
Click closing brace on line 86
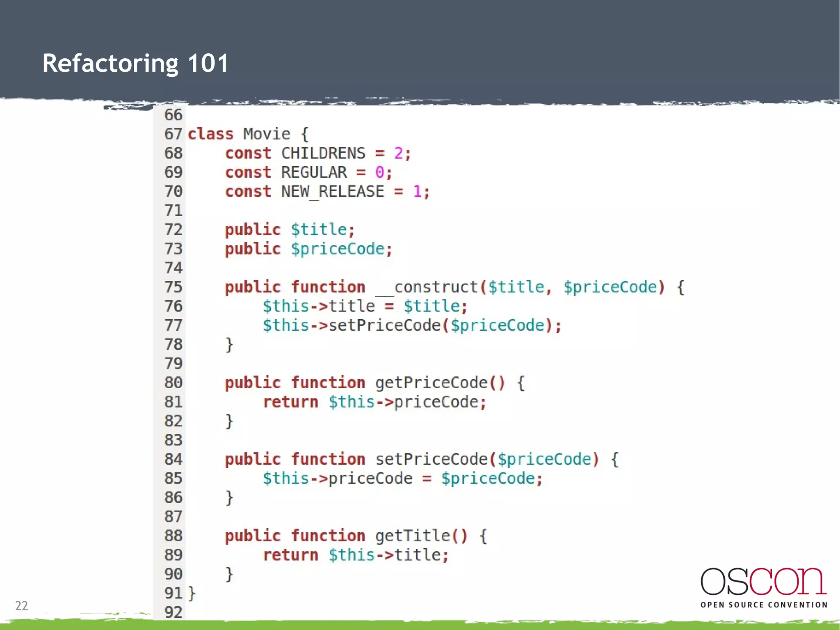[229, 498]
